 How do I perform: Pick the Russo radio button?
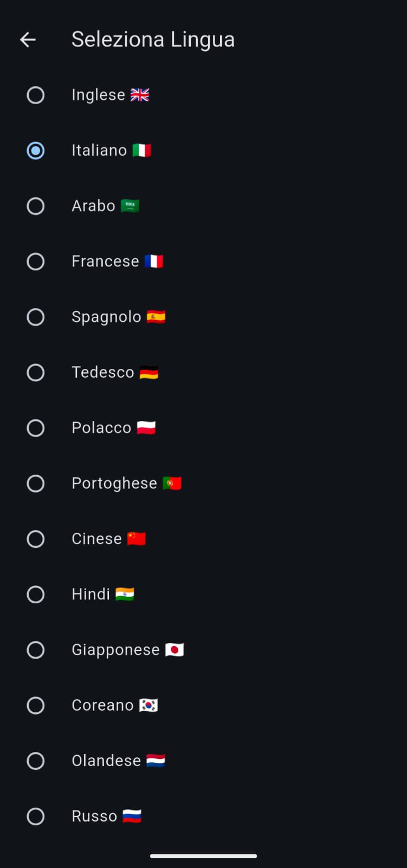pyautogui.click(x=36, y=816)
